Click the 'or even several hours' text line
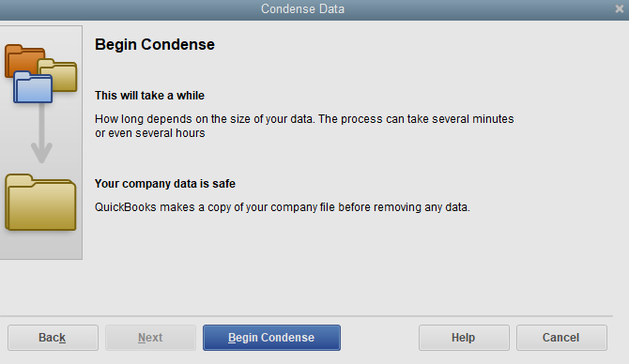This screenshot has width=629, height=364. [x=149, y=133]
